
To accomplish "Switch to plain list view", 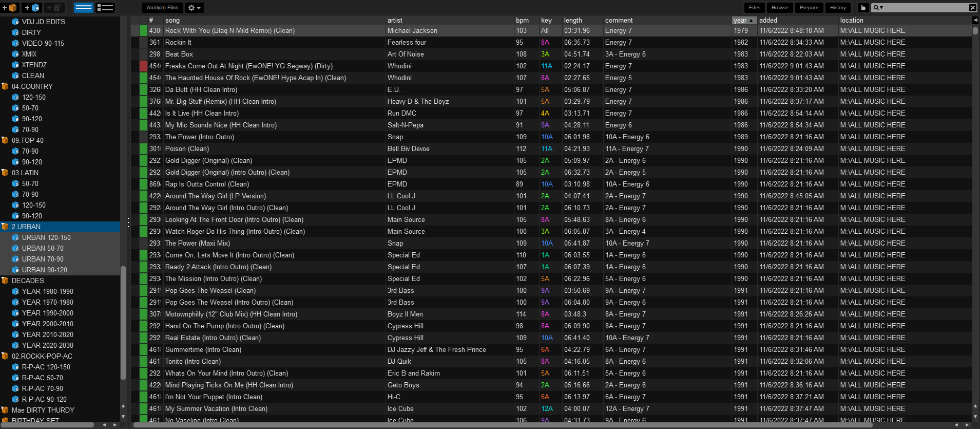I will point(83,8).
